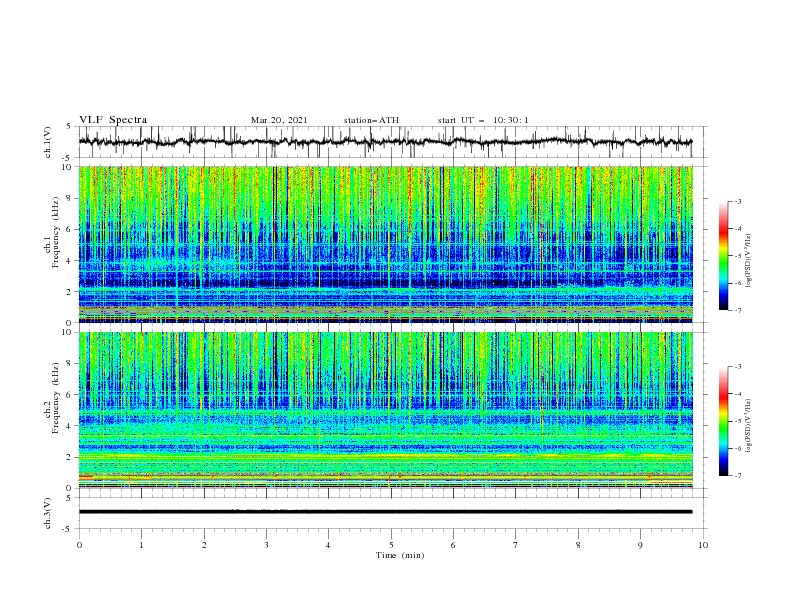Click the "-7" label on ch.2 color bar
This screenshot has height=612, width=792.
[737, 476]
